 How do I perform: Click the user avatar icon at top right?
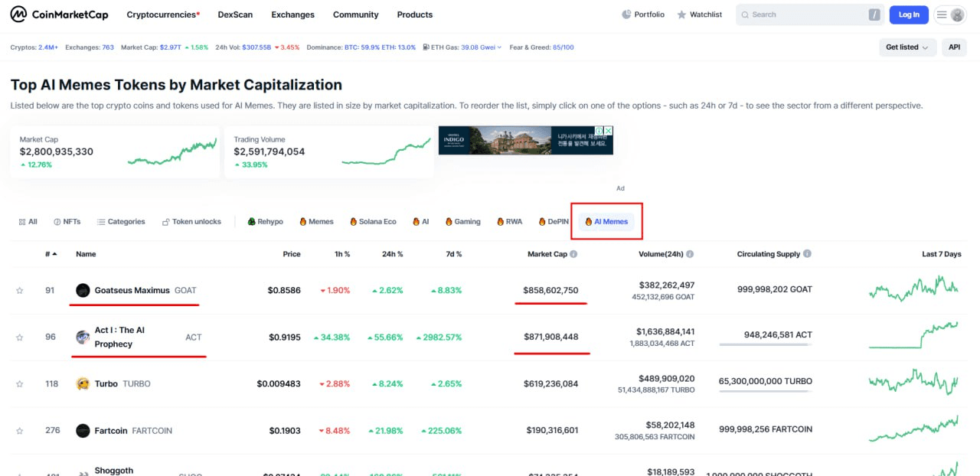pos(957,15)
